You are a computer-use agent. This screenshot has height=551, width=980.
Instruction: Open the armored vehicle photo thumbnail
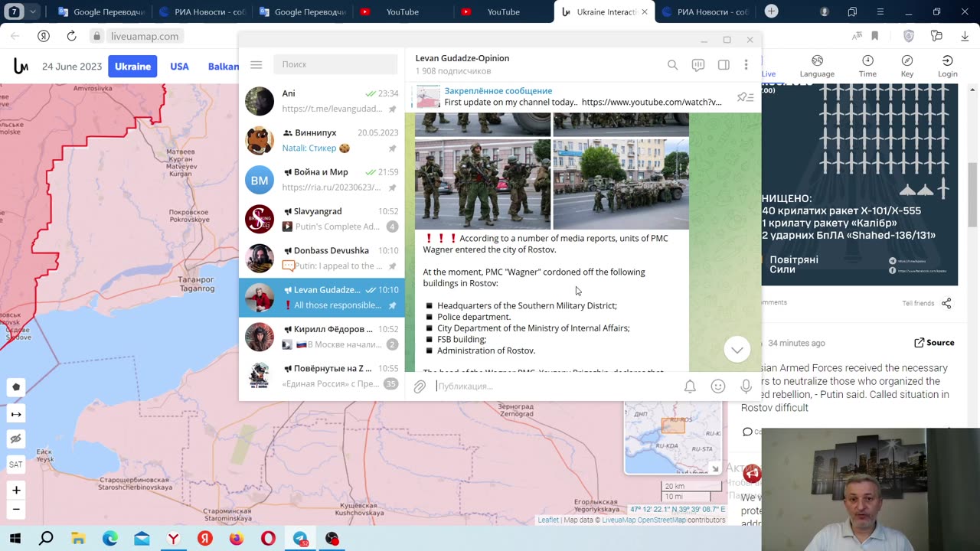pos(621,184)
